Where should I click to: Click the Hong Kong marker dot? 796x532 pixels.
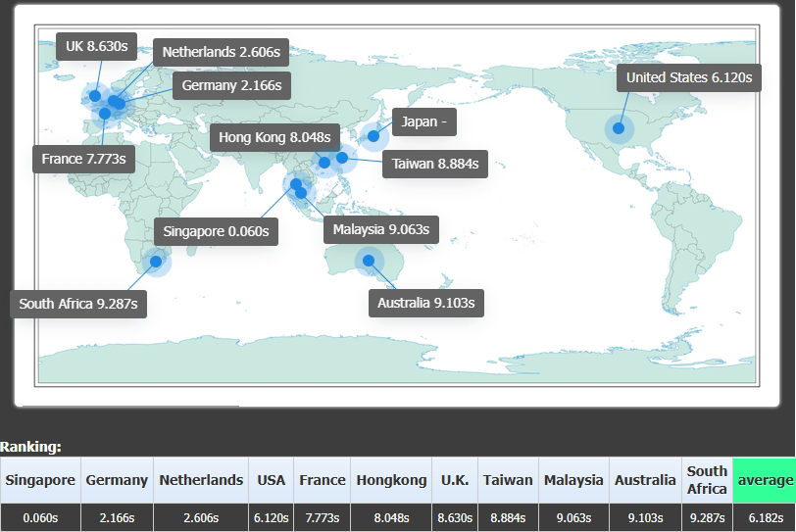[x=324, y=162]
